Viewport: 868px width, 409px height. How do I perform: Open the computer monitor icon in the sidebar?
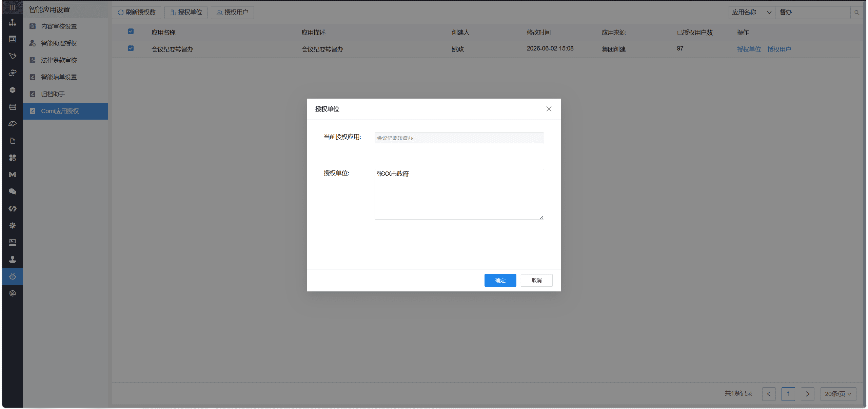point(13,243)
